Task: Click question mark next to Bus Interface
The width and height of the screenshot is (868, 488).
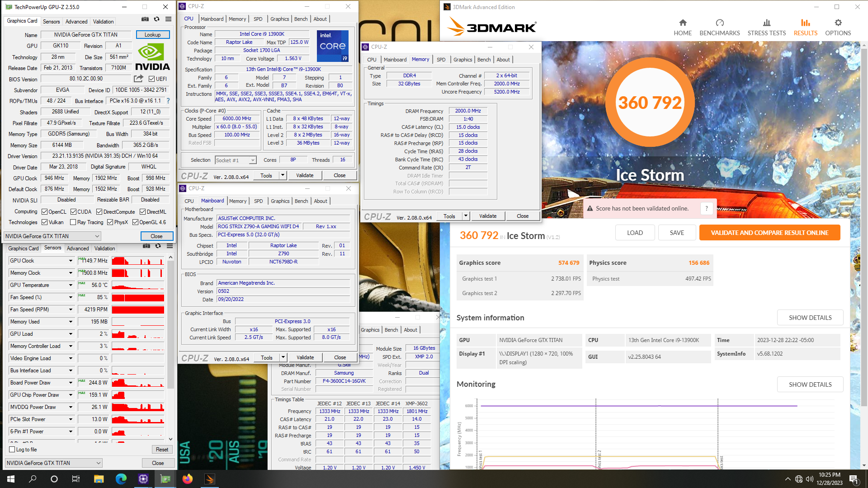Action: [x=168, y=101]
